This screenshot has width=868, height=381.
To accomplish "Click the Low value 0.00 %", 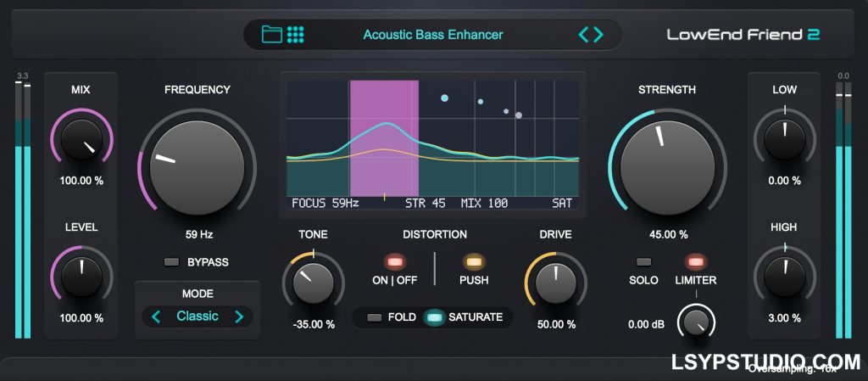I will (784, 181).
